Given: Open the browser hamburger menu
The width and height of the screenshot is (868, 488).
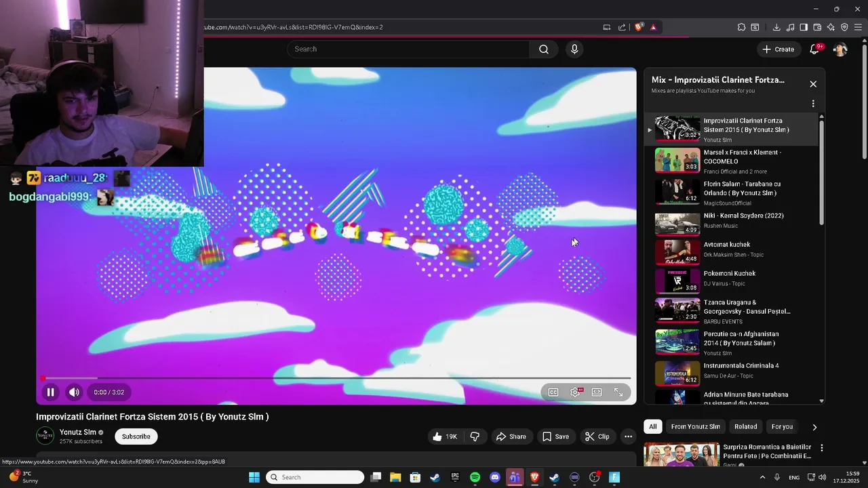Looking at the screenshot, I should [x=859, y=27].
